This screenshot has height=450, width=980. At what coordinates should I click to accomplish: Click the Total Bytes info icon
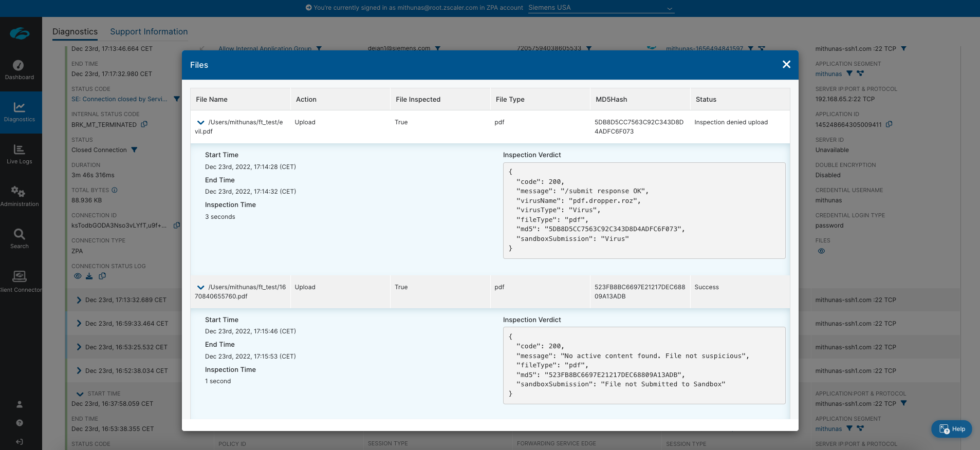click(115, 190)
